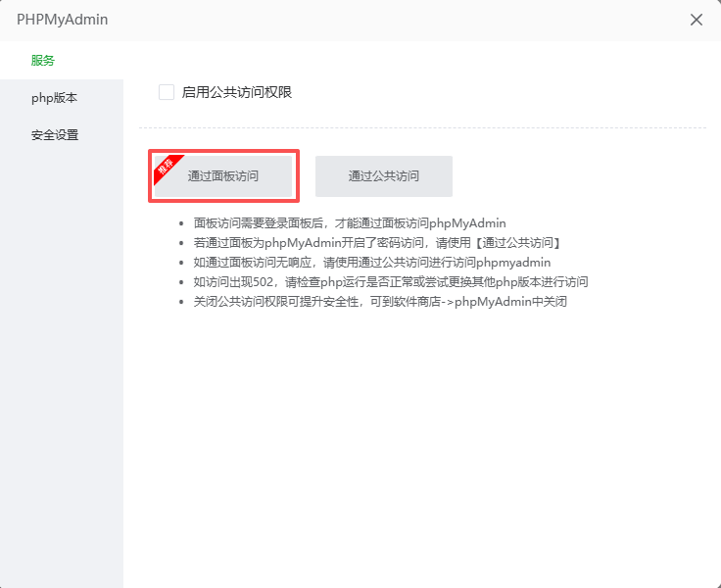Close the PHPMyAdmin dialog
The width and height of the screenshot is (721, 588).
(697, 20)
